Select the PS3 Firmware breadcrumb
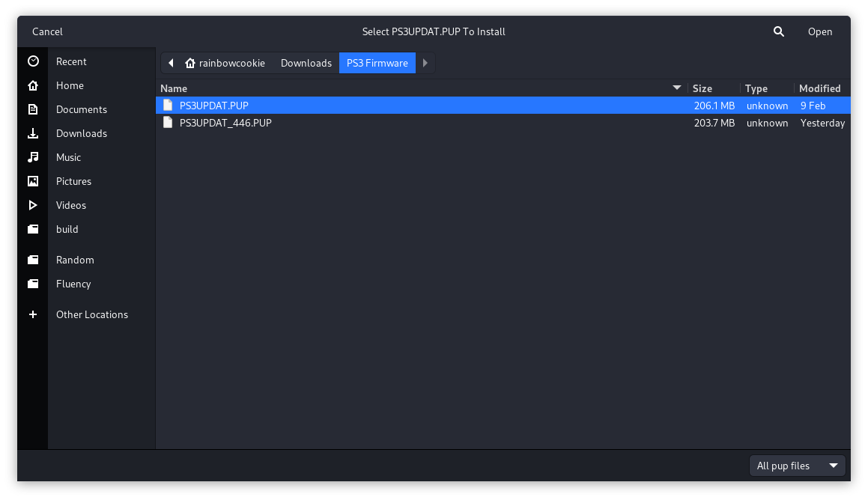The height and width of the screenshot is (500, 868). coord(377,63)
